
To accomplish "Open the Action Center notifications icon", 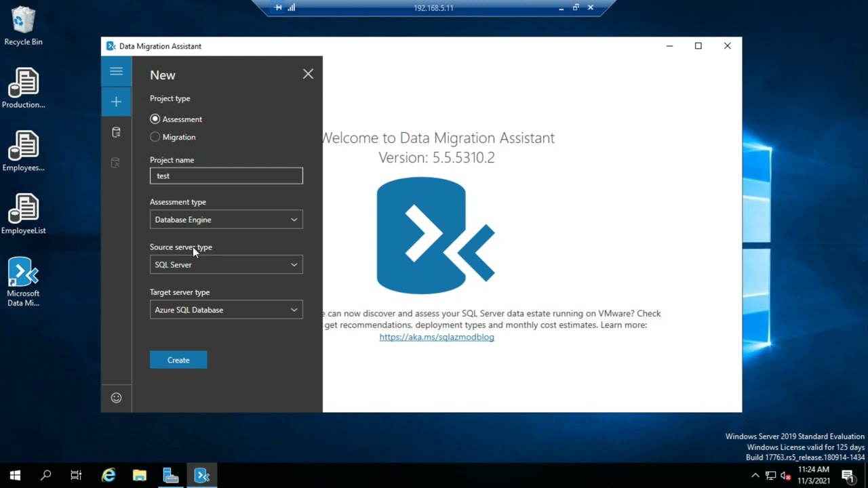I will point(848,476).
